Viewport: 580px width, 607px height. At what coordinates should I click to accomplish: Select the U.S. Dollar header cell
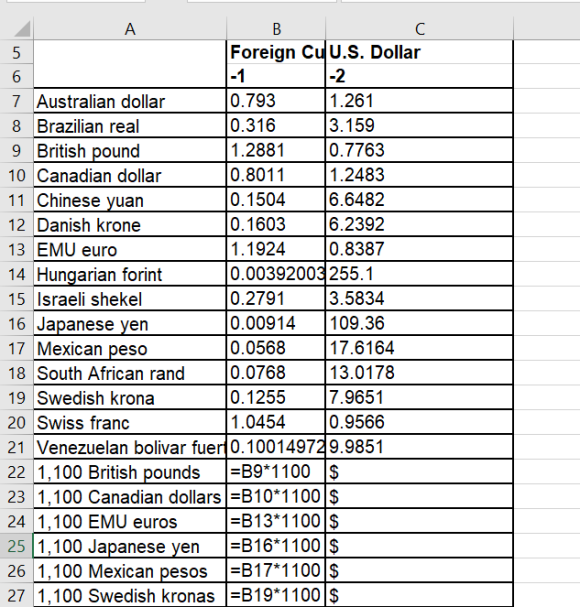(420, 52)
